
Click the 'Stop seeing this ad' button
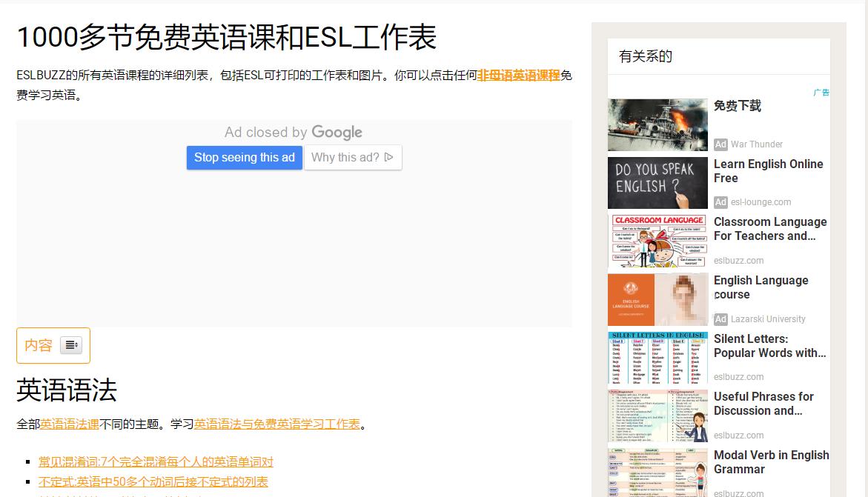click(x=244, y=158)
